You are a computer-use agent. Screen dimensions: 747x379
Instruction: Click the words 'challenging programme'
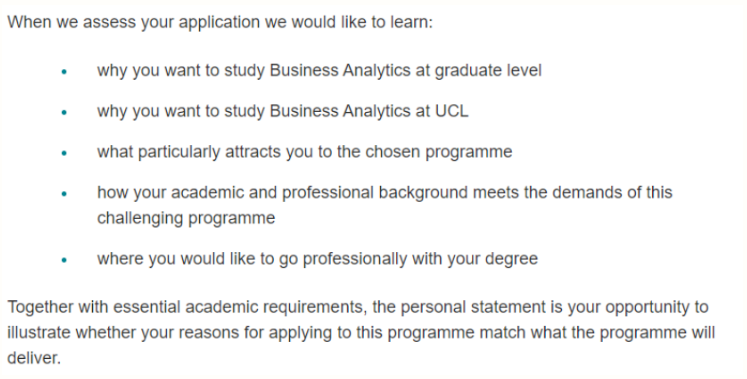click(186, 218)
